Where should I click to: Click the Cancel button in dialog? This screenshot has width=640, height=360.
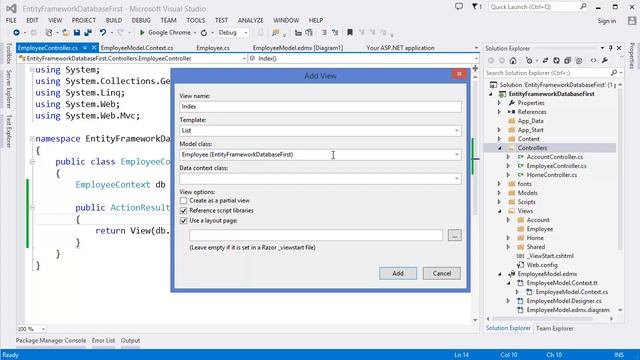[x=442, y=273]
